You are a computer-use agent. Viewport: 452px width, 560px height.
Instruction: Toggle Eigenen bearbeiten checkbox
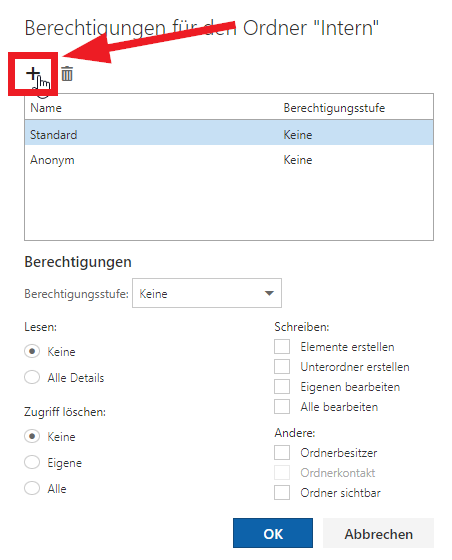point(282,386)
